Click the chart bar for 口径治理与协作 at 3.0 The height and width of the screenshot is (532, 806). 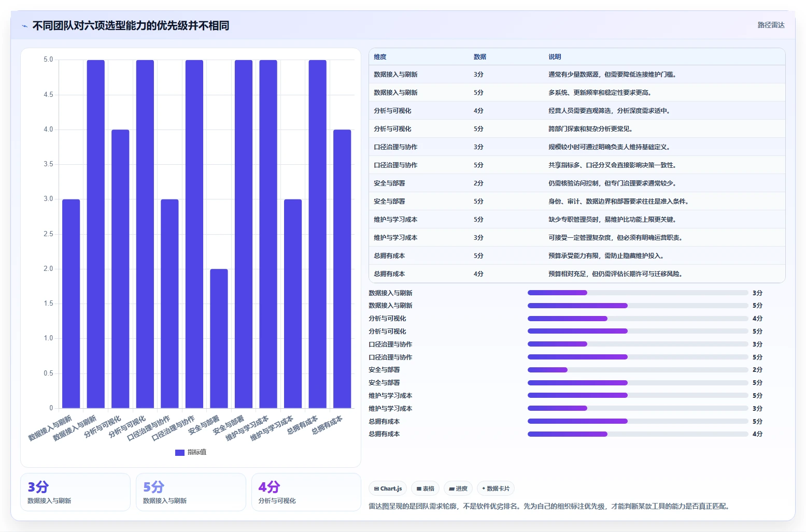click(169, 304)
